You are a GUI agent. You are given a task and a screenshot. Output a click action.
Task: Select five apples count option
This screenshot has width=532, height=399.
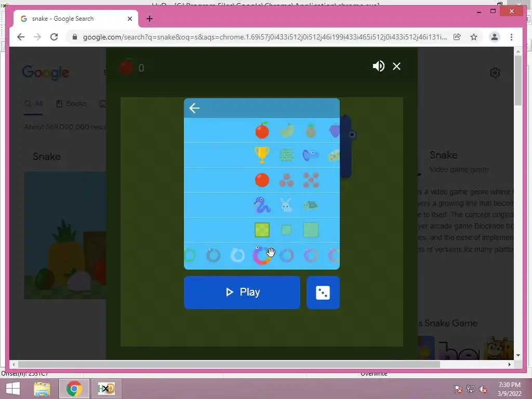tap(311, 180)
